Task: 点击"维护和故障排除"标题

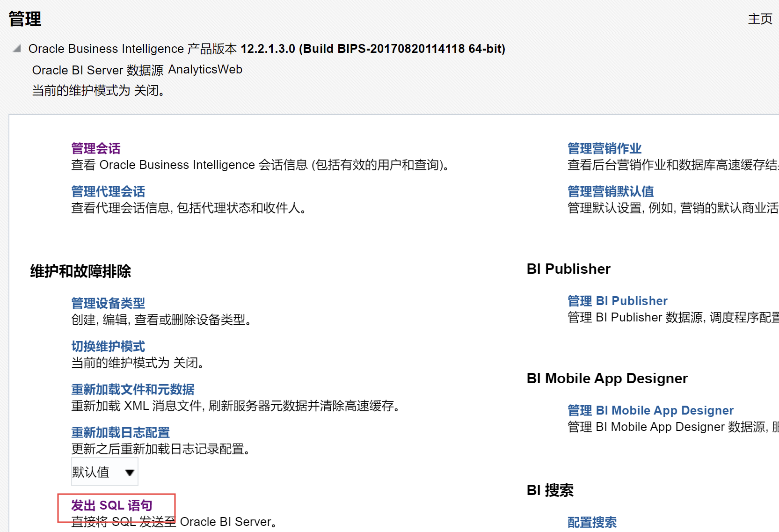Action: 80,270
